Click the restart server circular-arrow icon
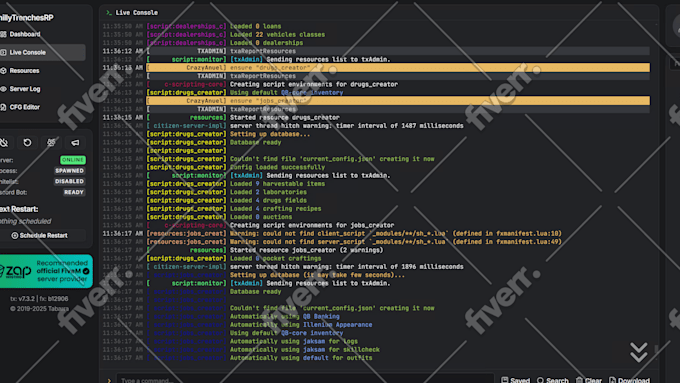The height and width of the screenshot is (383, 680). [27, 143]
